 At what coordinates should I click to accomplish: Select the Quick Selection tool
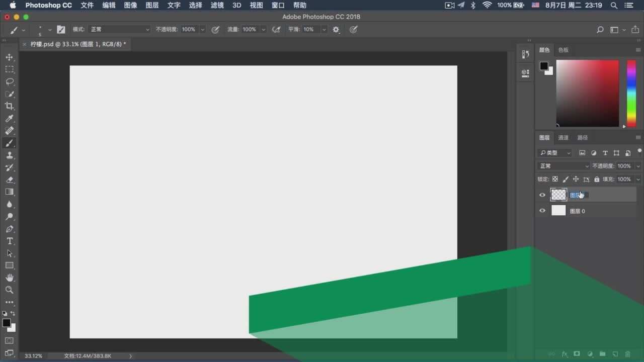point(10,94)
